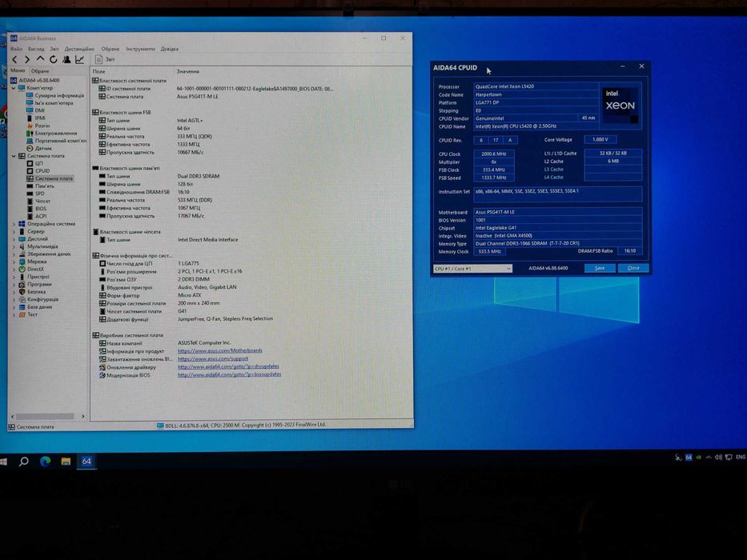Click the Back navigation arrow in AIDA64 toolbar
The width and height of the screenshot is (747, 560).
[x=14, y=59]
